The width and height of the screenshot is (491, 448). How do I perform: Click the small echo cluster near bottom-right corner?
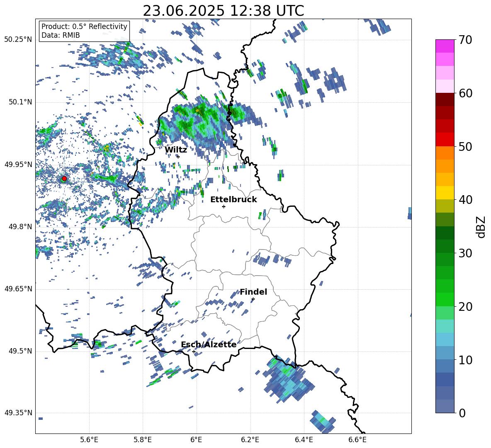323,422
